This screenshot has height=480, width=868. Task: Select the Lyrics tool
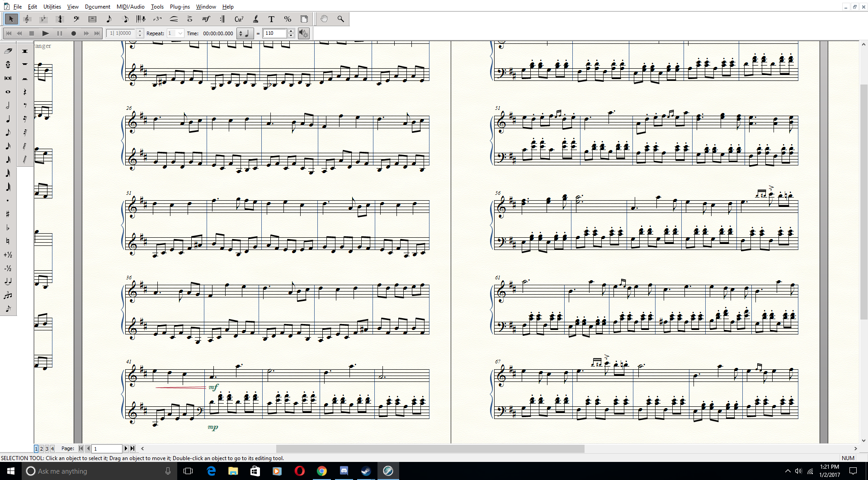click(x=255, y=19)
